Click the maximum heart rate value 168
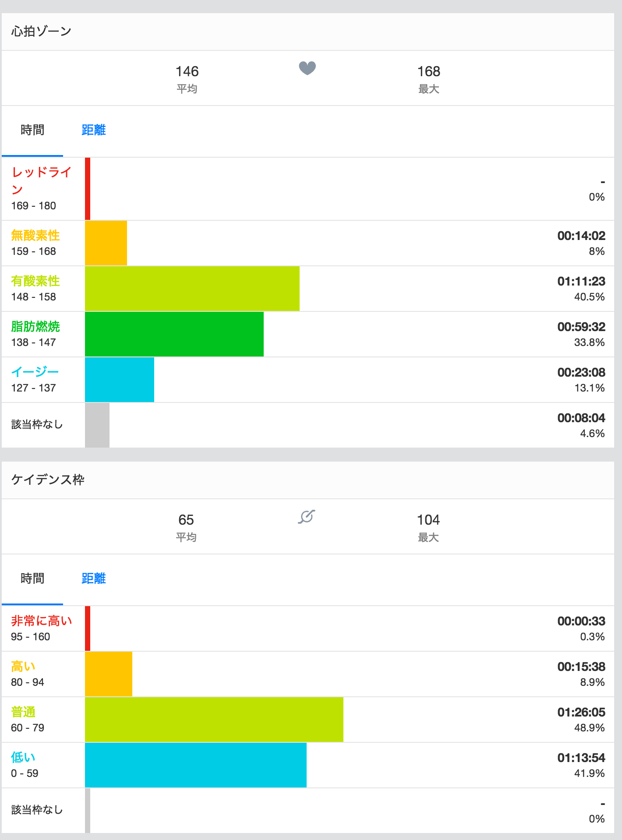The image size is (622, 840). point(428,71)
